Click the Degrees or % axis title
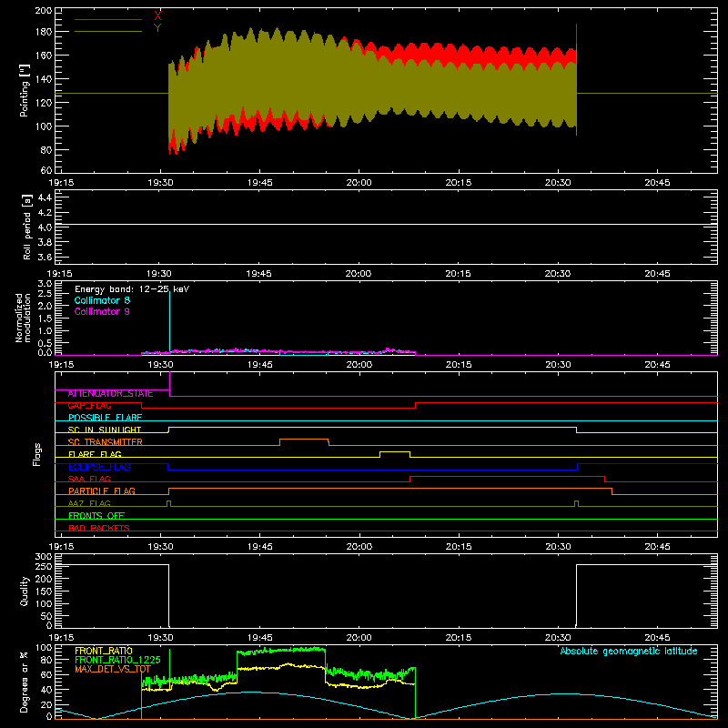This screenshot has height=728, width=728. click(x=25, y=682)
